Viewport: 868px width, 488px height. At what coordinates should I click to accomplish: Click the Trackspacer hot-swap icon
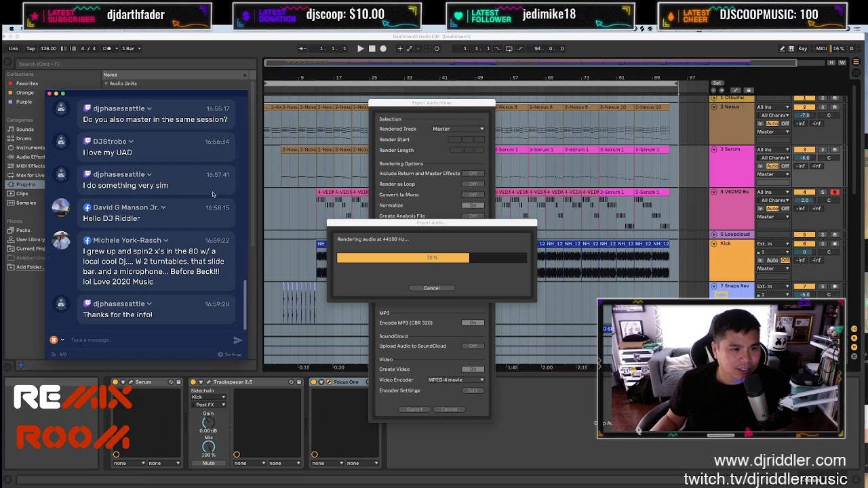coord(292,382)
